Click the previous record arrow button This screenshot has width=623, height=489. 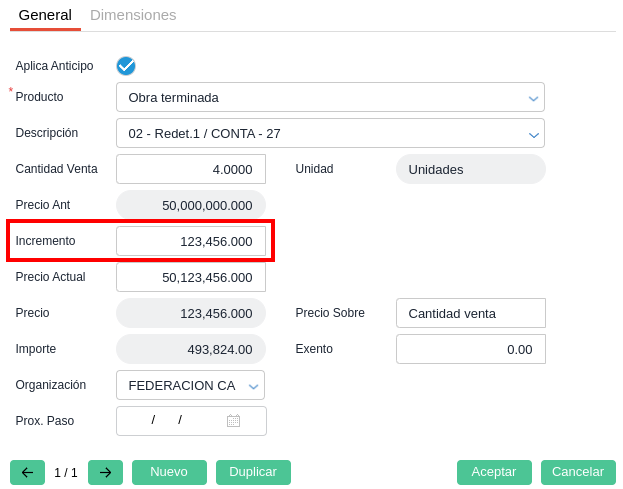click(27, 472)
